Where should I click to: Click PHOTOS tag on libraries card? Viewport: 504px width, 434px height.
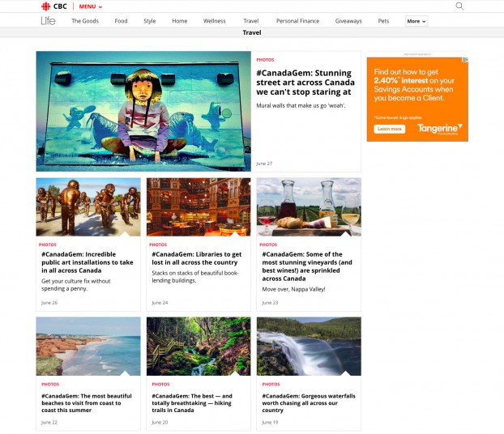pos(158,245)
